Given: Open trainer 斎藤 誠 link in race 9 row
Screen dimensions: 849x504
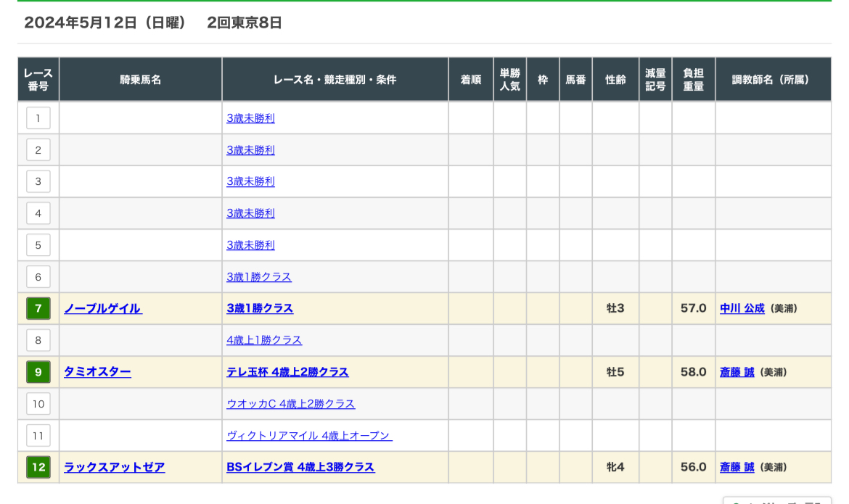Looking at the screenshot, I should point(737,372).
